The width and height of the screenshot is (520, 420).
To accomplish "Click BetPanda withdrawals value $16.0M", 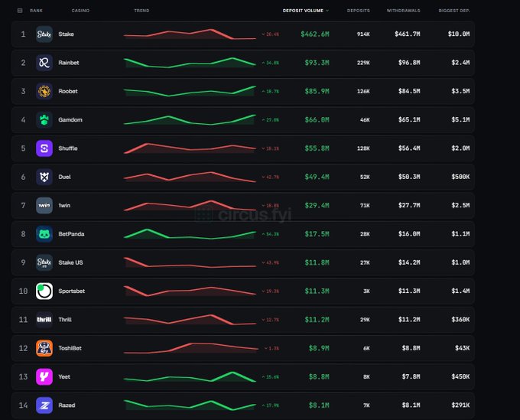I will 409,234.
